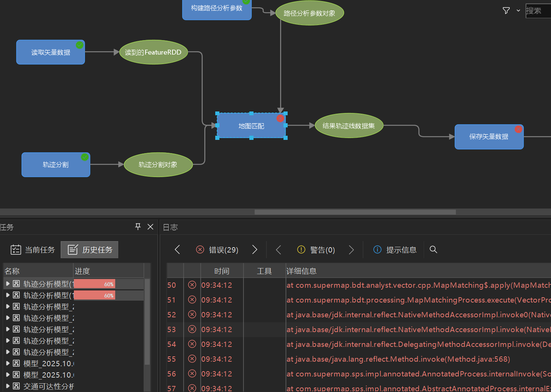551x392 pixels.
Task: Close the task panel
Action: 150,227
